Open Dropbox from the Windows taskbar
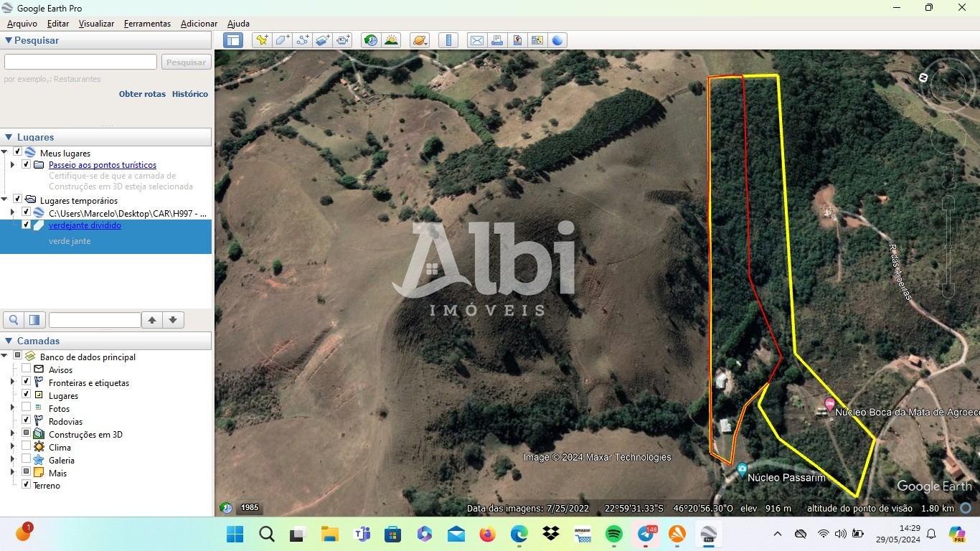 point(551,534)
